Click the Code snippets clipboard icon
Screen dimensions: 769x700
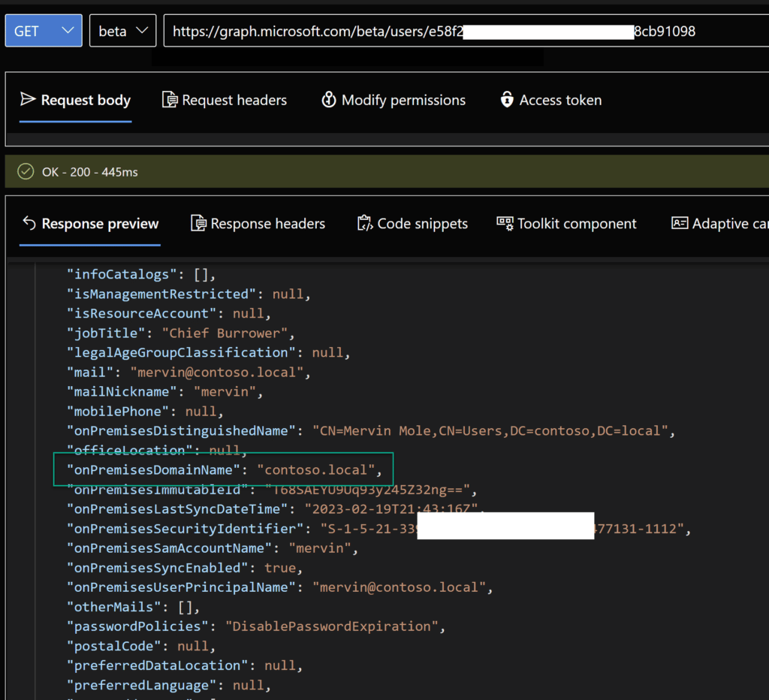pos(364,223)
